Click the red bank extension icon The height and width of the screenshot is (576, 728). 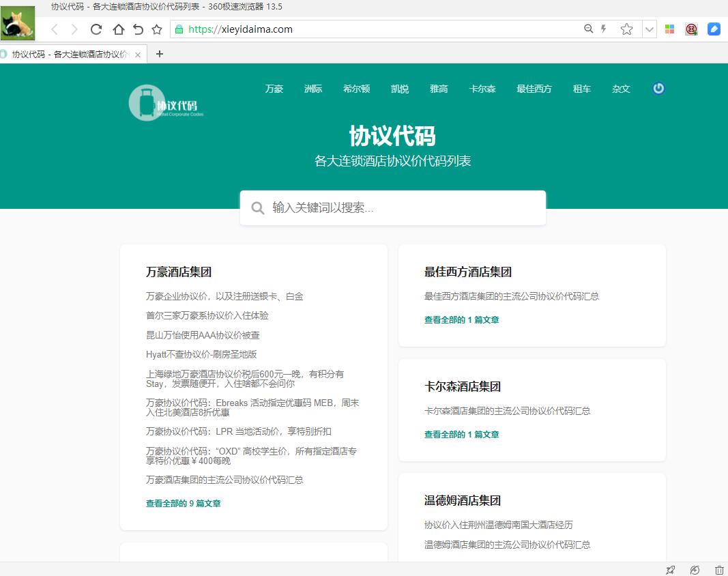pos(691,29)
